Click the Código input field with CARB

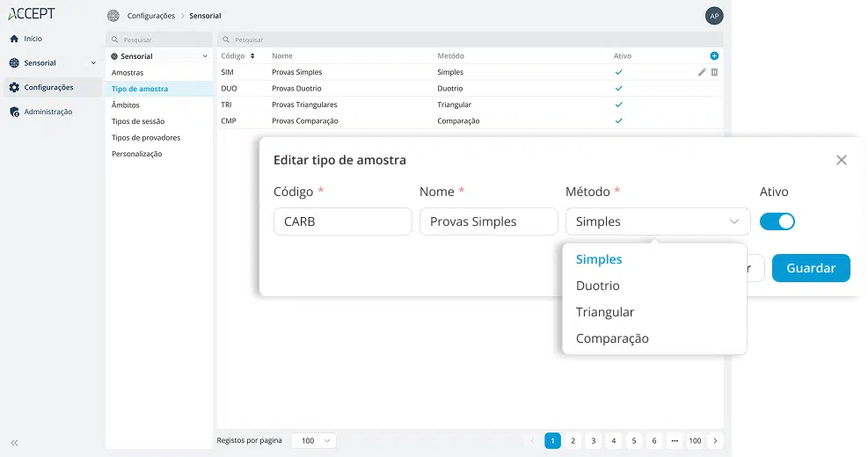pos(343,221)
